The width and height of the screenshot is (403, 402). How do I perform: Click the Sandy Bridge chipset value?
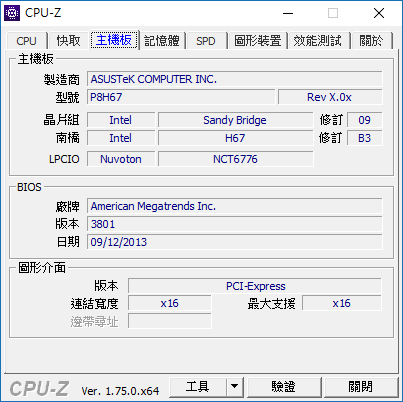[x=235, y=120]
